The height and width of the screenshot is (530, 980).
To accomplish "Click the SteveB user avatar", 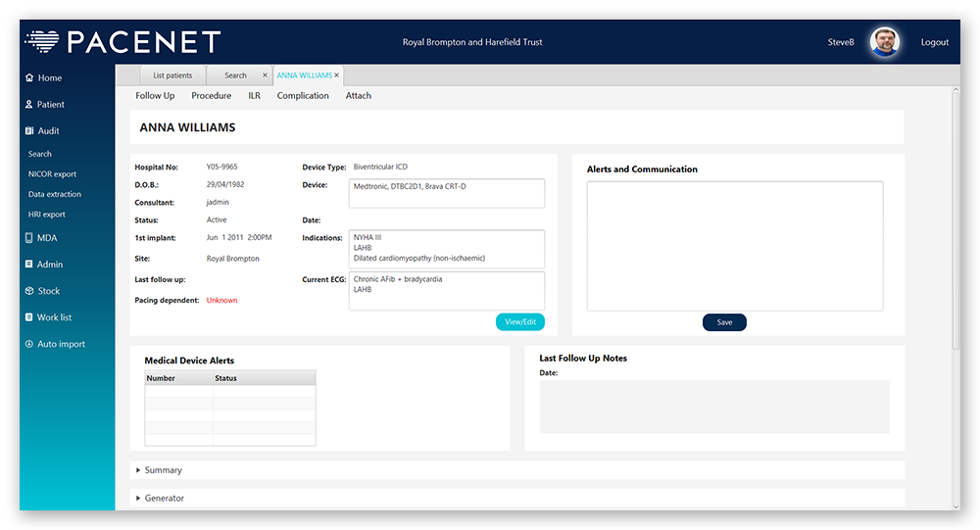I will 884,42.
